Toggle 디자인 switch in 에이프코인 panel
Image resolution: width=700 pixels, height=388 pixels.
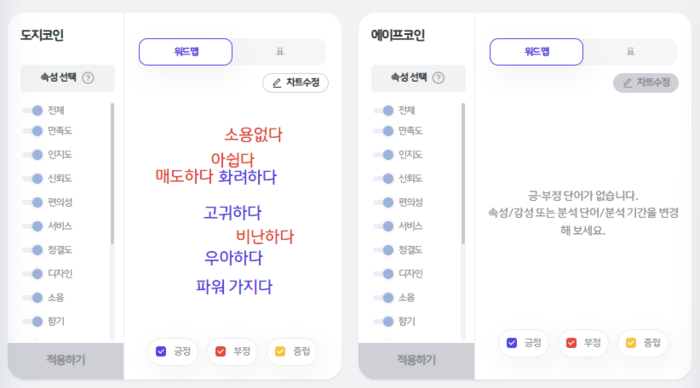pyautogui.click(x=383, y=273)
